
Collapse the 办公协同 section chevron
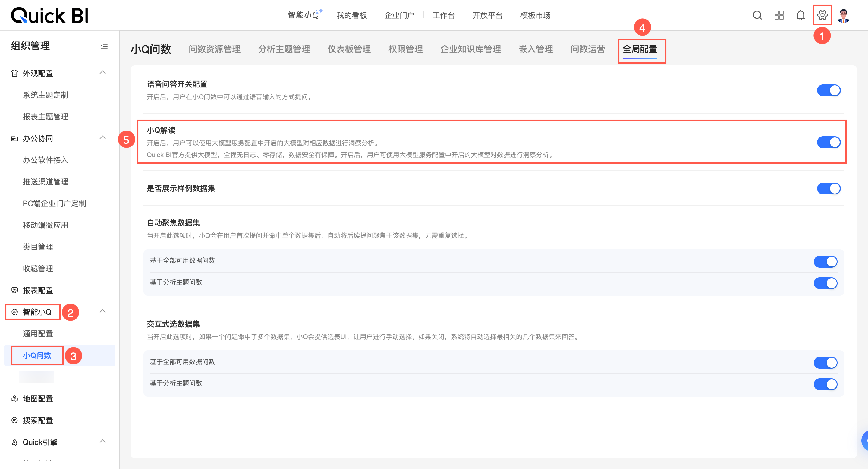point(103,138)
